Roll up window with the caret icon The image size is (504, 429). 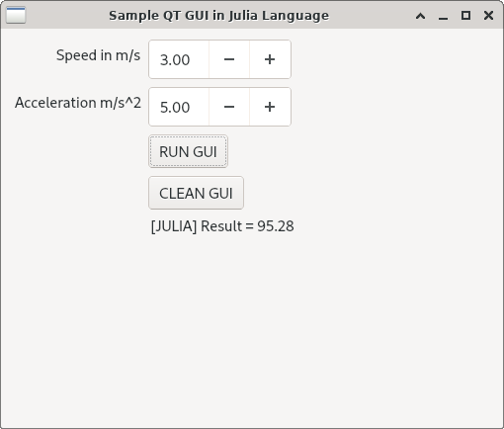(420, 16)
